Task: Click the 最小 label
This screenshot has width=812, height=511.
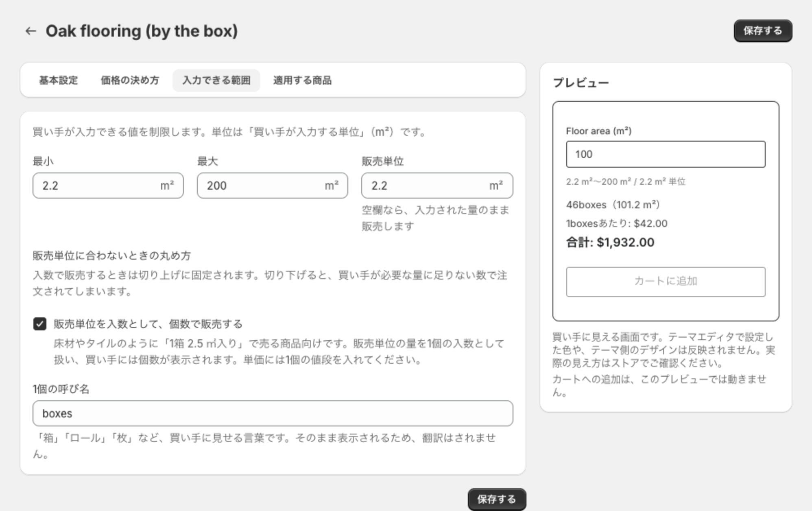Action: (43, 162)
